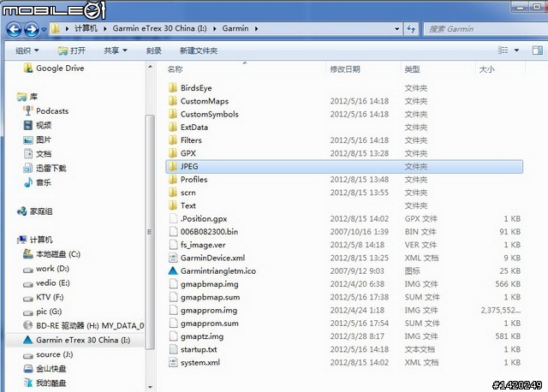The image size is (548, 392).
Task: Open the Podcasts library
Action: (45, 111)
